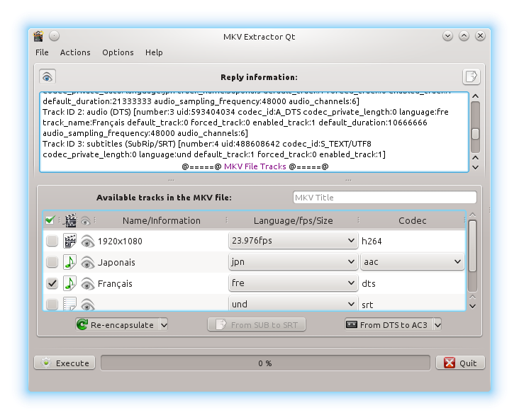Open the Help menu
The image size is (519, 420).
154,52
